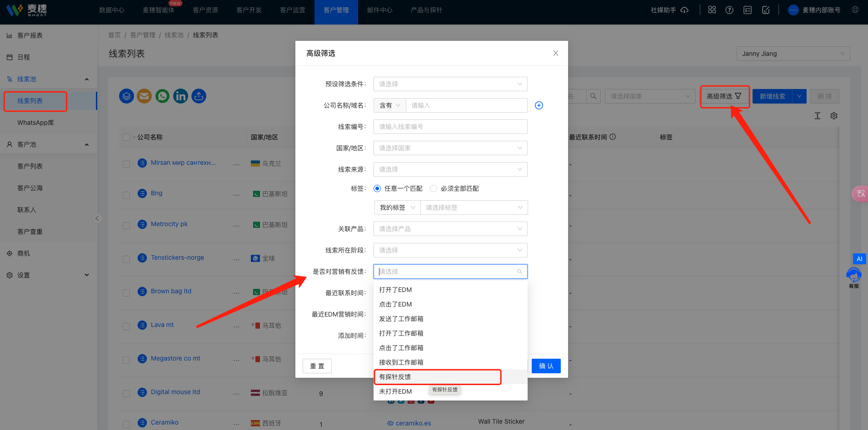Image resolution: width=868 pixels, height=430 pixels.
Task: Click the 新增线索 button
Action: click(772, 96)
